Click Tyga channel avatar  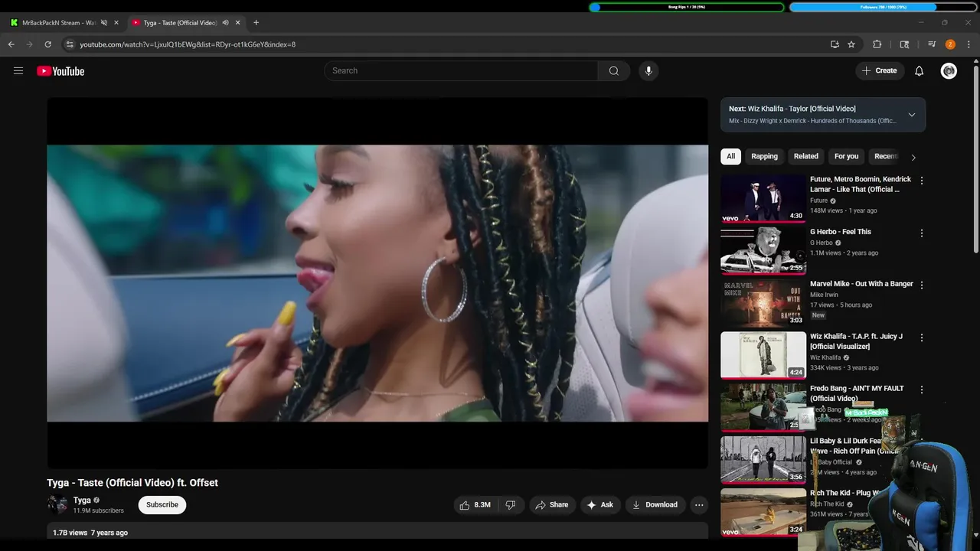coord(57,504)
